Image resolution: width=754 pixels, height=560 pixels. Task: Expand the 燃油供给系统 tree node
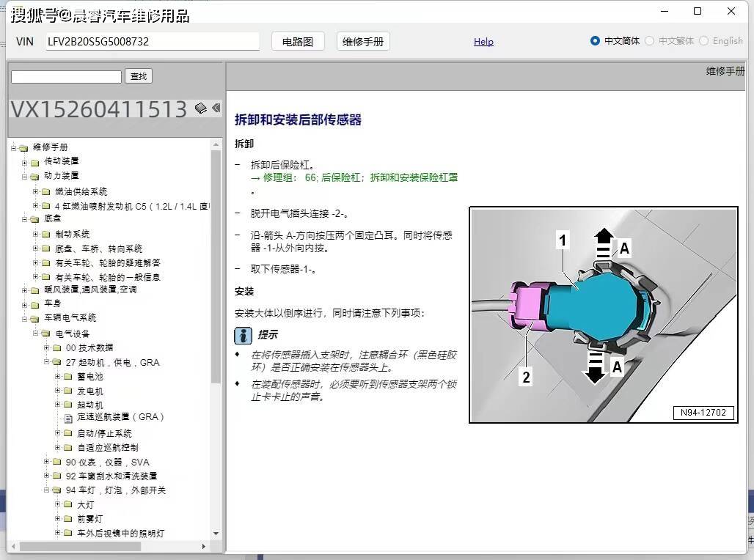37,190
